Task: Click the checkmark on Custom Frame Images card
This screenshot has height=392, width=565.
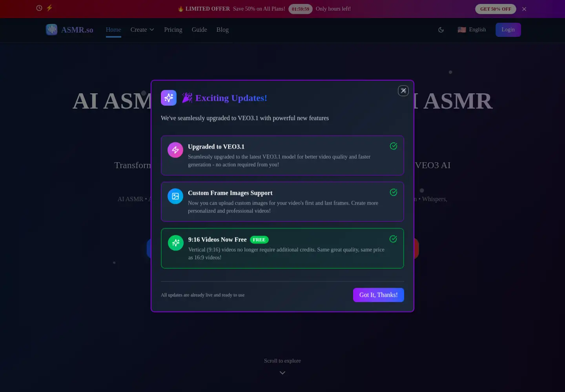Action: point(394,192)
